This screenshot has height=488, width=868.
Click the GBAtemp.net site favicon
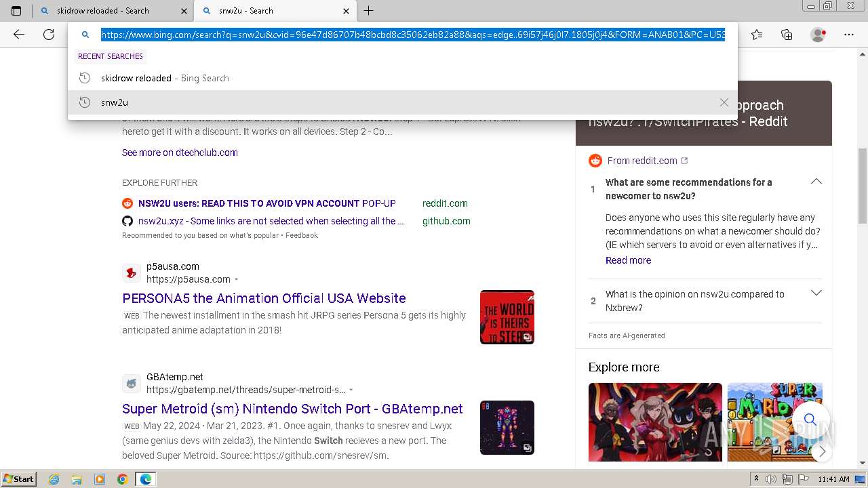point(132,384)
